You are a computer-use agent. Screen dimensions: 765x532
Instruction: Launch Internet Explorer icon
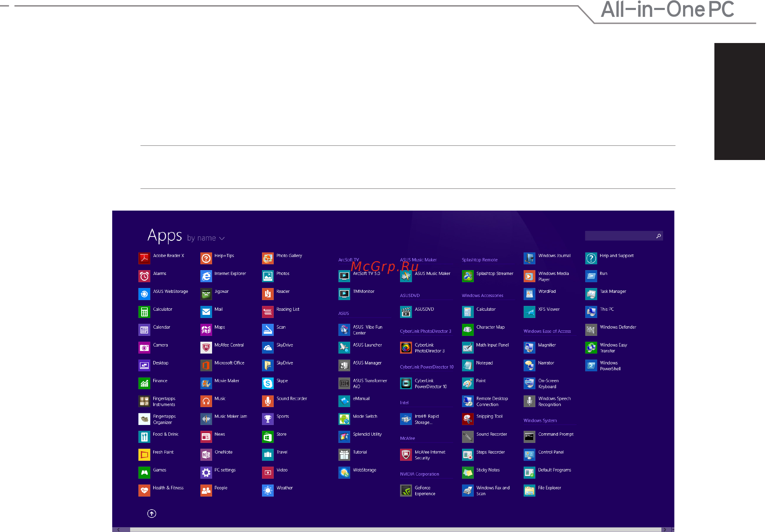206,276
